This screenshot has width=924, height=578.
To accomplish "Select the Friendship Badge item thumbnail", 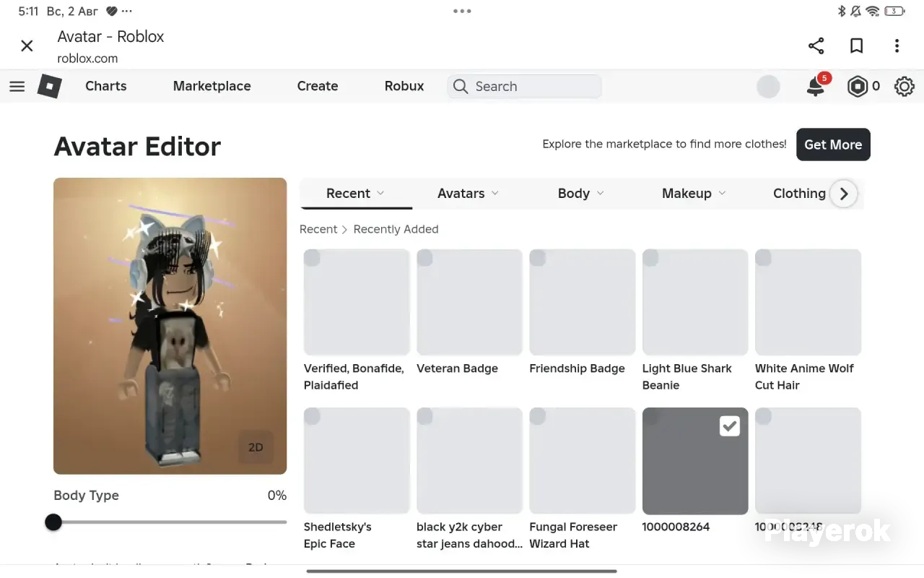I will tap(583, 302).
